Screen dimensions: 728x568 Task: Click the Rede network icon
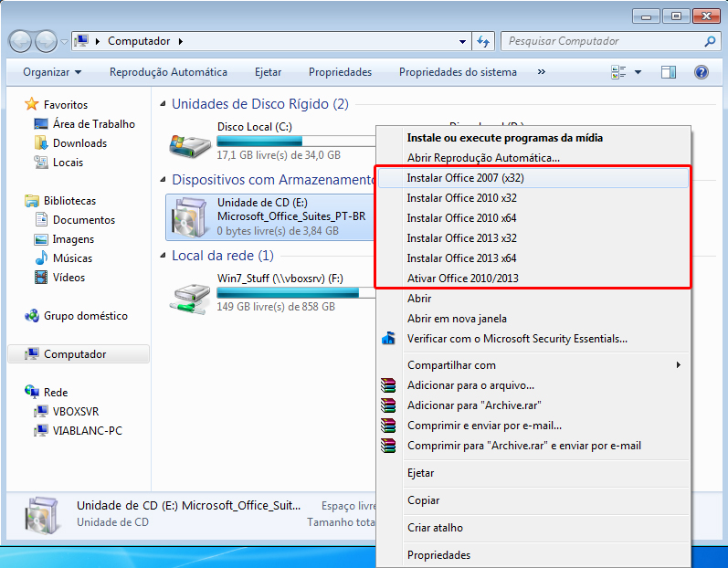32,392
